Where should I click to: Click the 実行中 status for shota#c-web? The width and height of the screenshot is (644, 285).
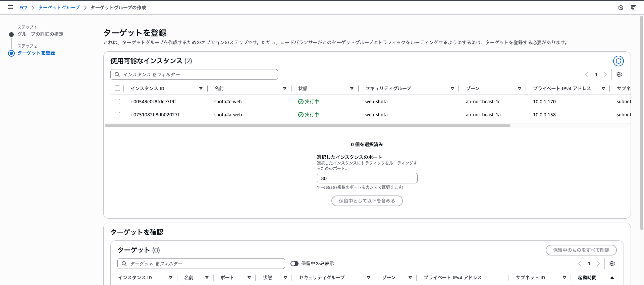coord(309,102)
